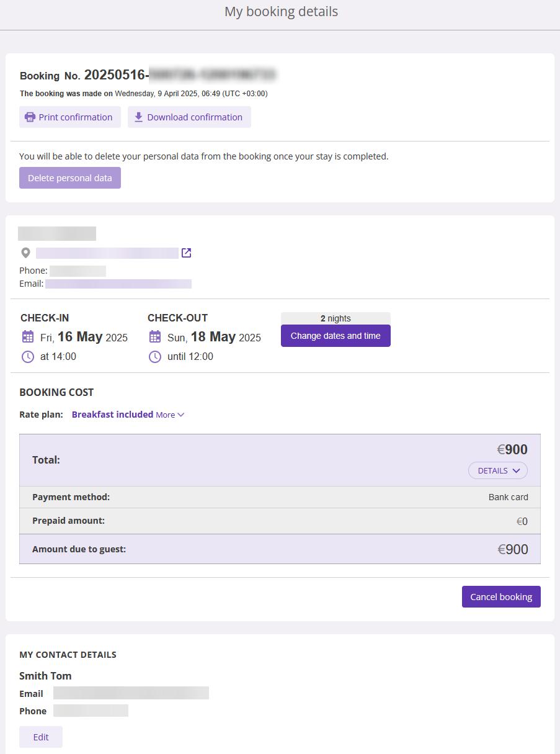Viewport: 560px width, 754px height.
Task: Expand the More rate plan chevron
Action: pyautogui.click(x=181, y=415)
